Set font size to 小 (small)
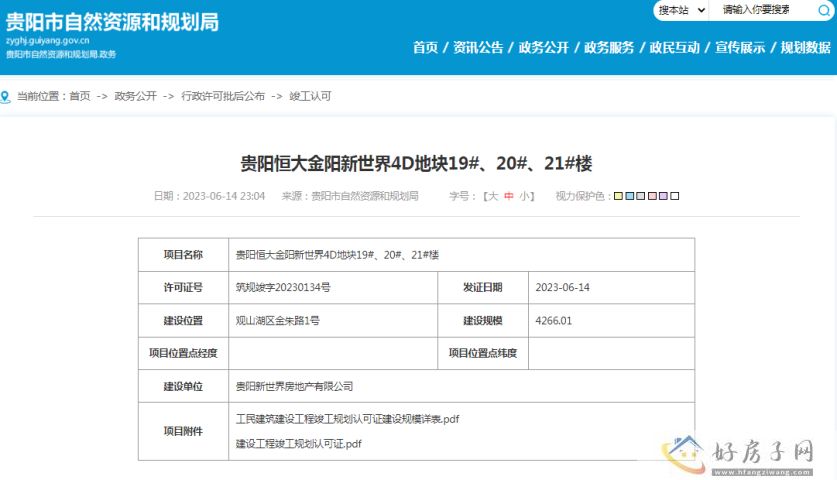Viewport: 837px width, 480px height. point(524,196)
